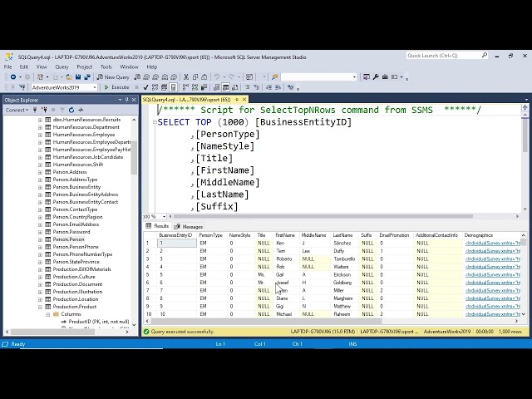Open Properties Window wrench icon
Viewport: 532px width, 399px height.
[x=376, y=77]
